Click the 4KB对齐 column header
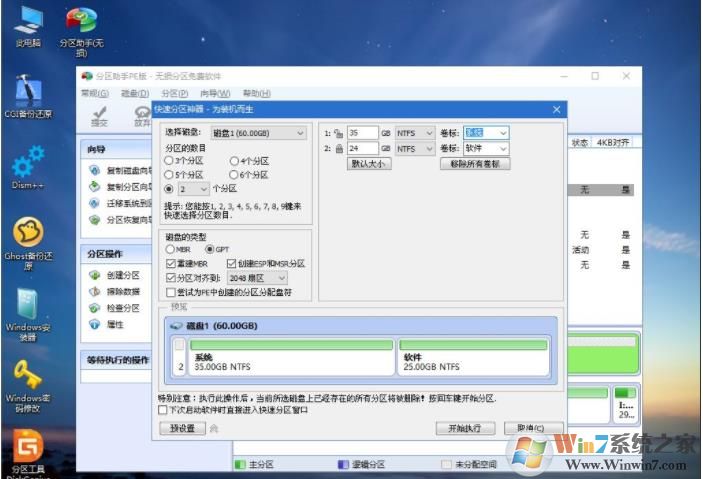Screen dimensions: 703x479 tap(613, 143)
